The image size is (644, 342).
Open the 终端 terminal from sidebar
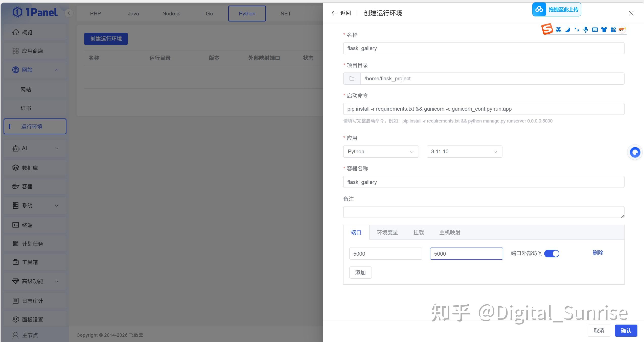(27, 225)
